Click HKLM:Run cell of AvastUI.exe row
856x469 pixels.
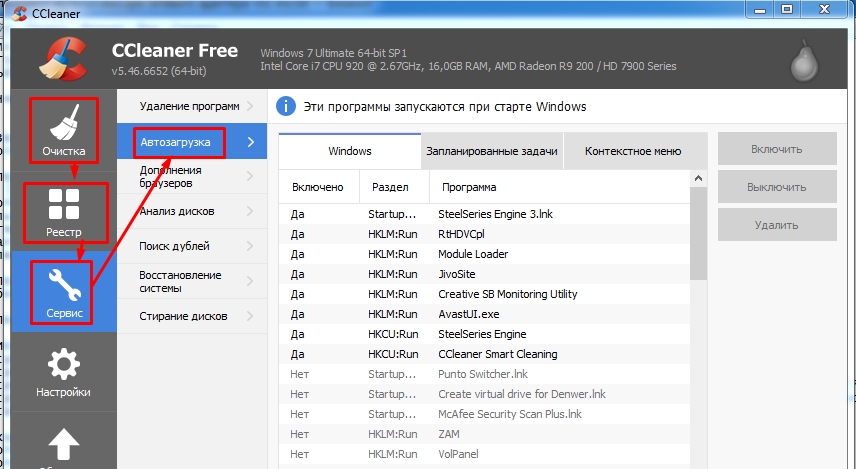[x=393, y=314]
